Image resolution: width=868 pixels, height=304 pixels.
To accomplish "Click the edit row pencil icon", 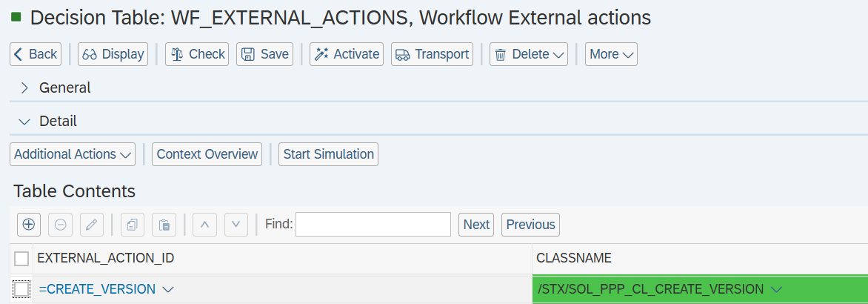I will [91, 224].
